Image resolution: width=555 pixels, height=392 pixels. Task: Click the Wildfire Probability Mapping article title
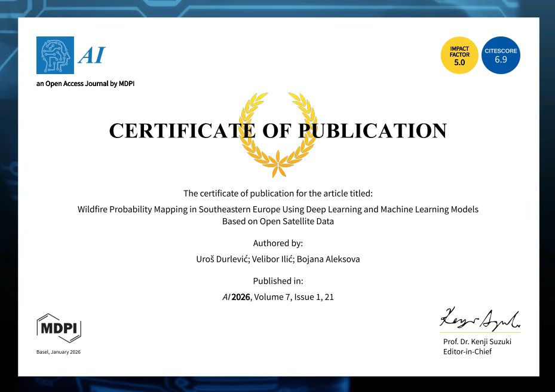(278, 210)
